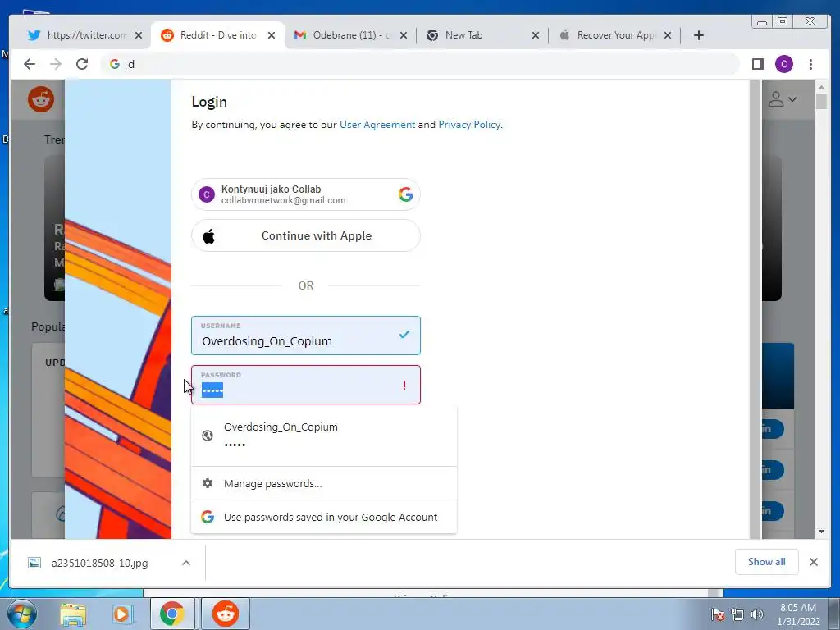Image resolution: width=840 pixels, height=630 pixels.
Task: Click the Reddit Snoo logo in header
Action: tap(41, 99)
